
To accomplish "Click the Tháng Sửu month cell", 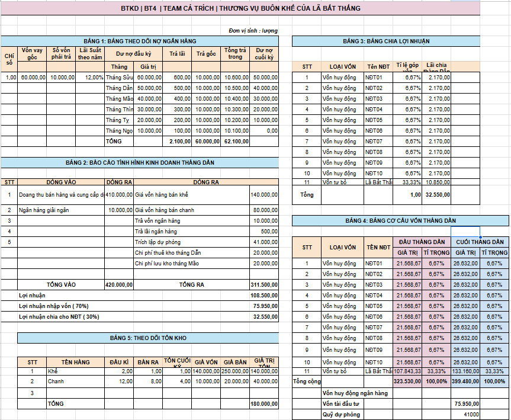I will point(119,78).
